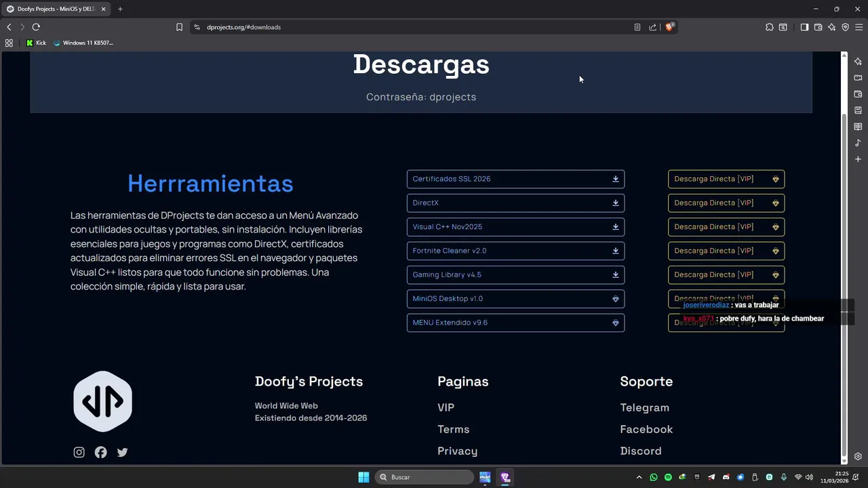Open MiniOS Desktop v1.0 VIP download
Screen dimensions: 868x488
[515, 298]
